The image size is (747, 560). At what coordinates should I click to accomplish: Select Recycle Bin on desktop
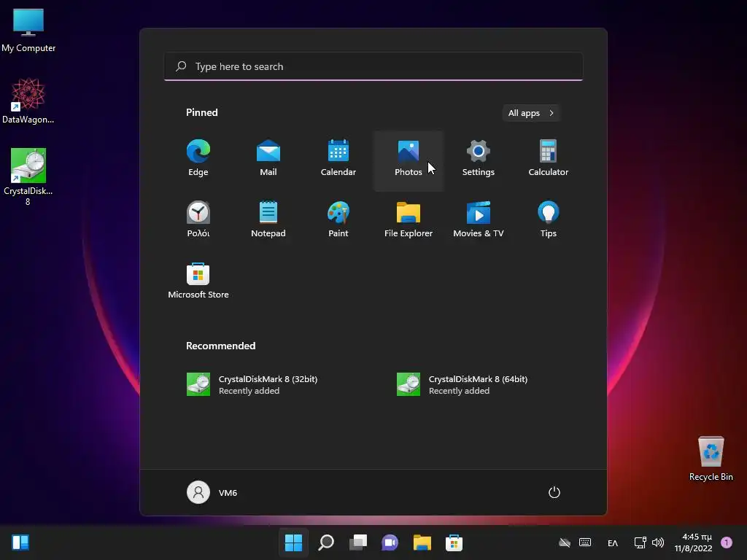711,459
